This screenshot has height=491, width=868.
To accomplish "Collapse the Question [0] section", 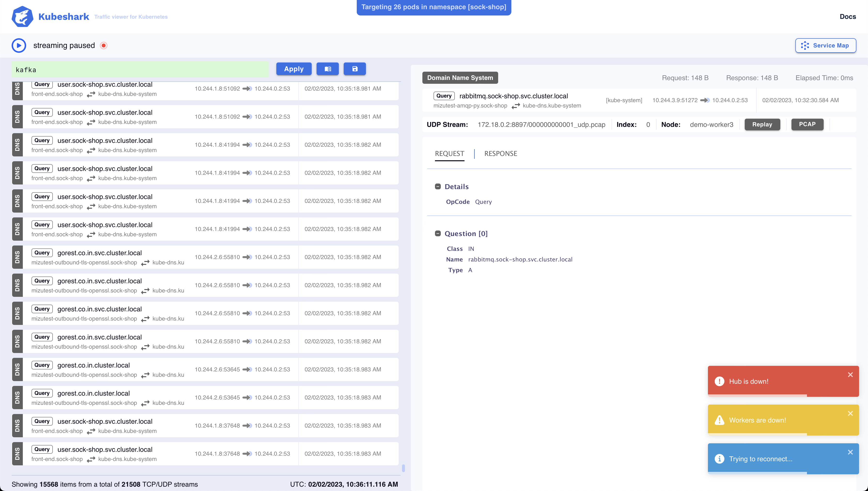I will (438, 233).
